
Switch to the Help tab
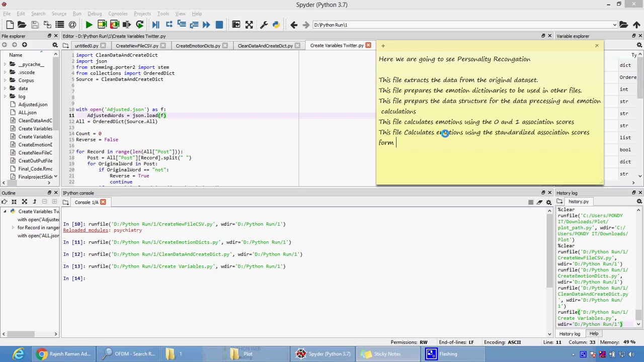[x=594, y=334]
